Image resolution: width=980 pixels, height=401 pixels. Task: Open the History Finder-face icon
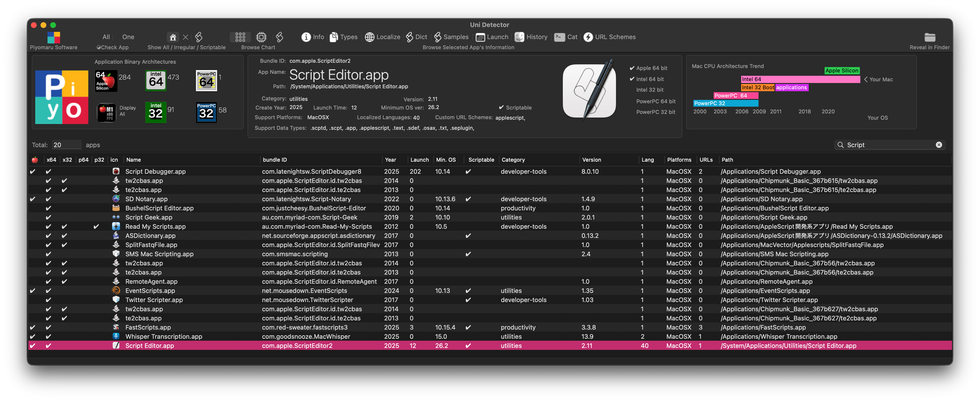coord(519,37)
